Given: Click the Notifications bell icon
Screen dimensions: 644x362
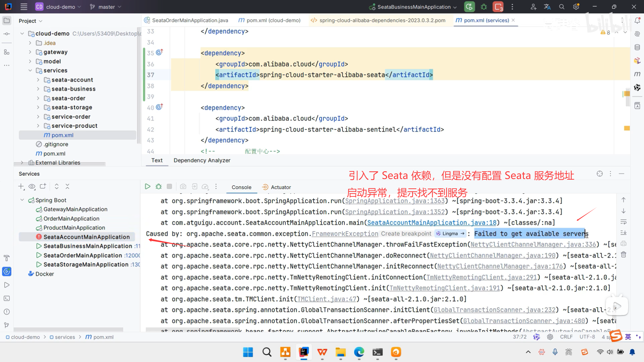Looking at the screenshot, I should pos(637,21).
